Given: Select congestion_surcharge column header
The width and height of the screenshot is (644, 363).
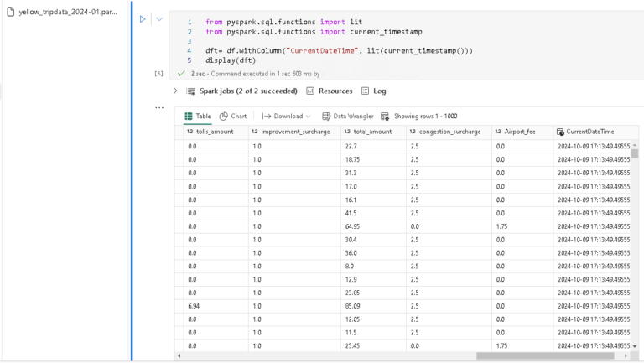Looking at the screenshot, I should pos(449,132).
